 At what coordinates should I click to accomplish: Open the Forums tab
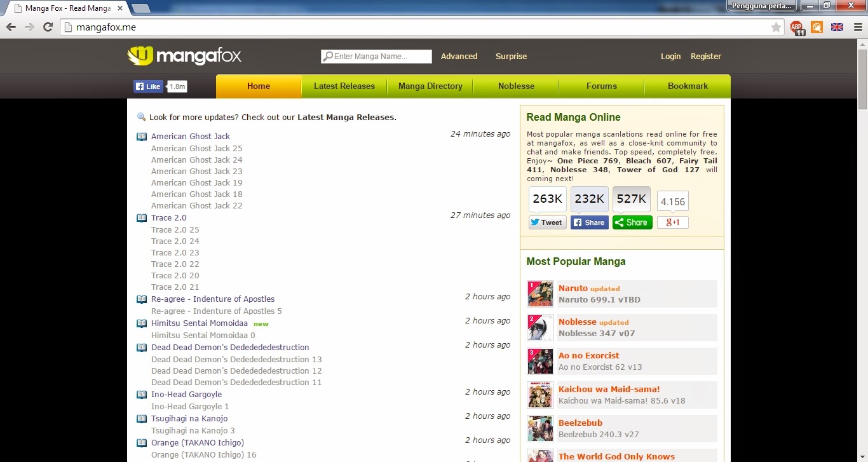[x=602, y=86]
